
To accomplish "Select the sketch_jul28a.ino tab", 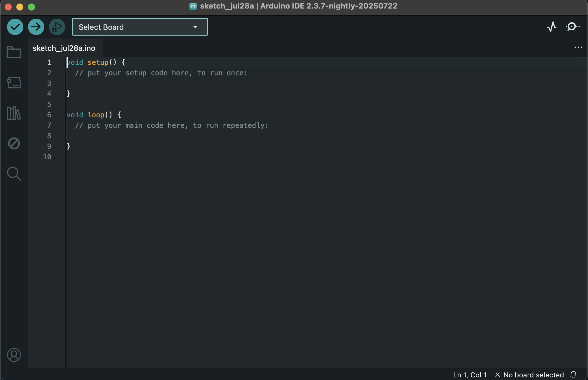I will coord(64,48).
